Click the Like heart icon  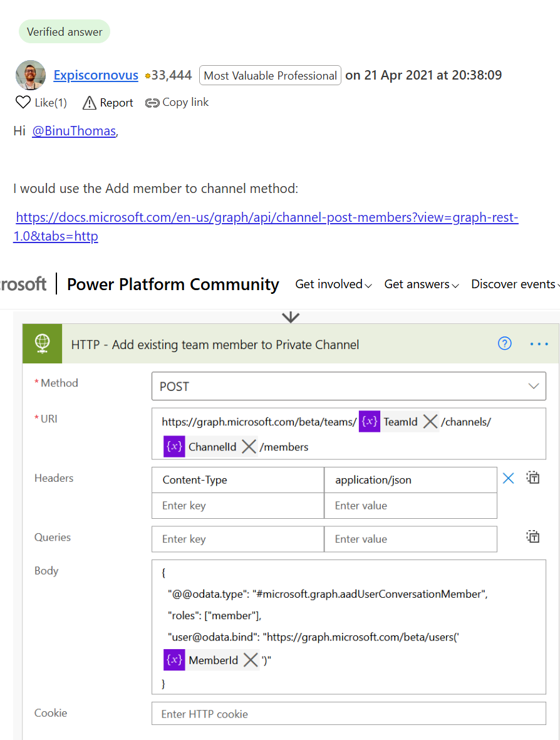(23, 102)
